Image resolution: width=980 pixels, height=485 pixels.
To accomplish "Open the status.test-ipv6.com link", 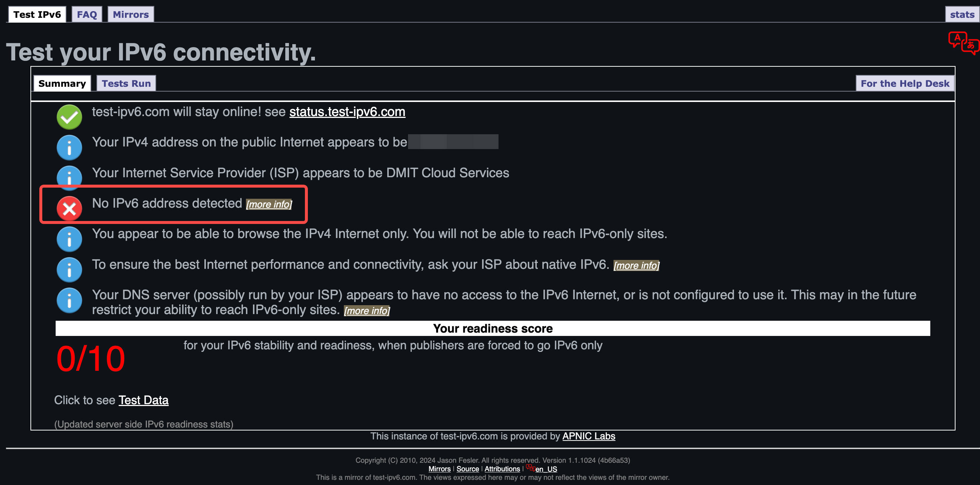I will point(347,112).
